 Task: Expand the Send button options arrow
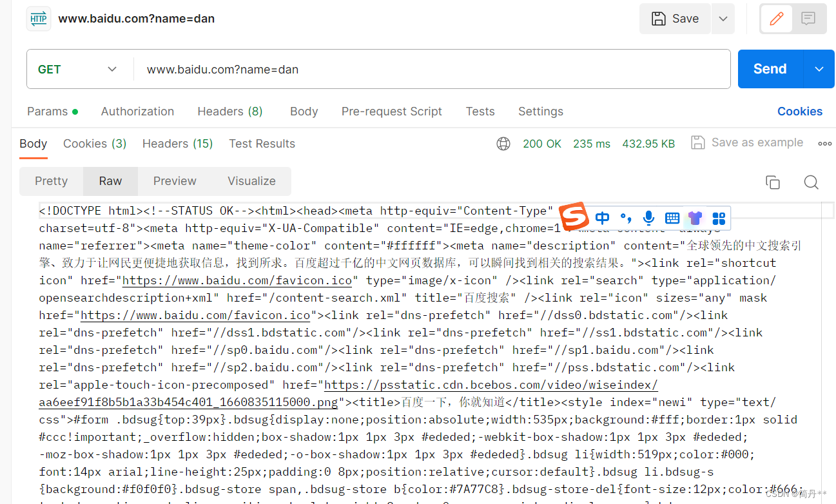[819, 69]
